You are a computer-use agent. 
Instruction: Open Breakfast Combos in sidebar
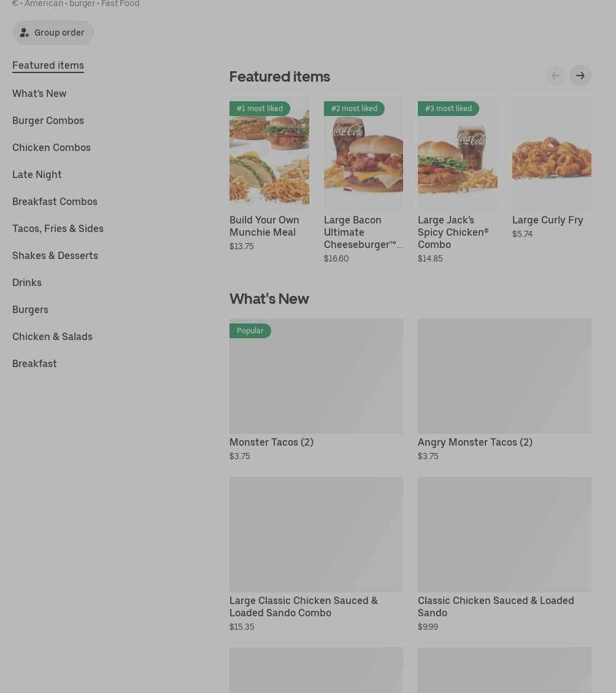(55, 201)
